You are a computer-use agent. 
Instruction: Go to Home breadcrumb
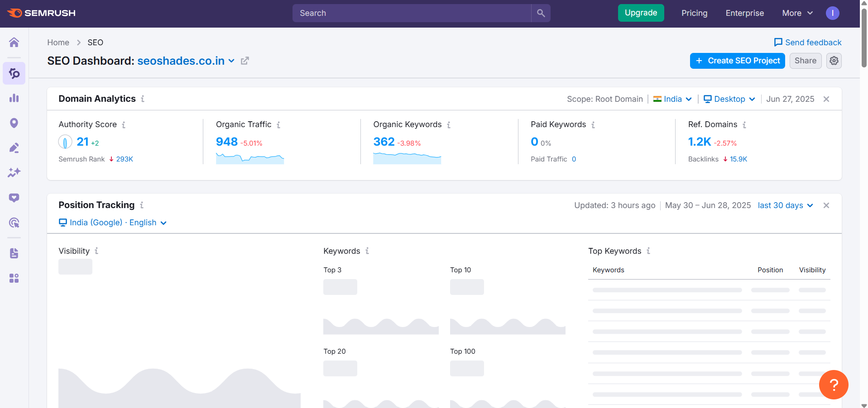[x=58, y=43]
